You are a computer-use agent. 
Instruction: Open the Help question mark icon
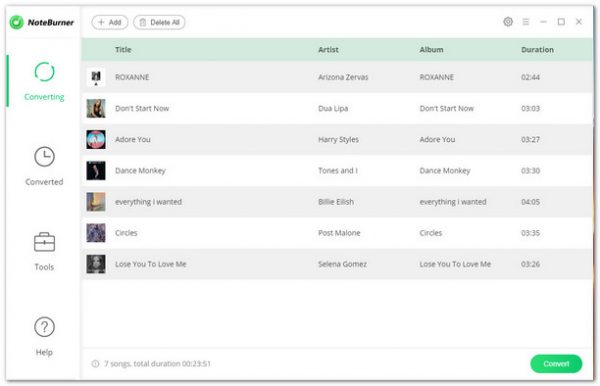click(44, 327)
